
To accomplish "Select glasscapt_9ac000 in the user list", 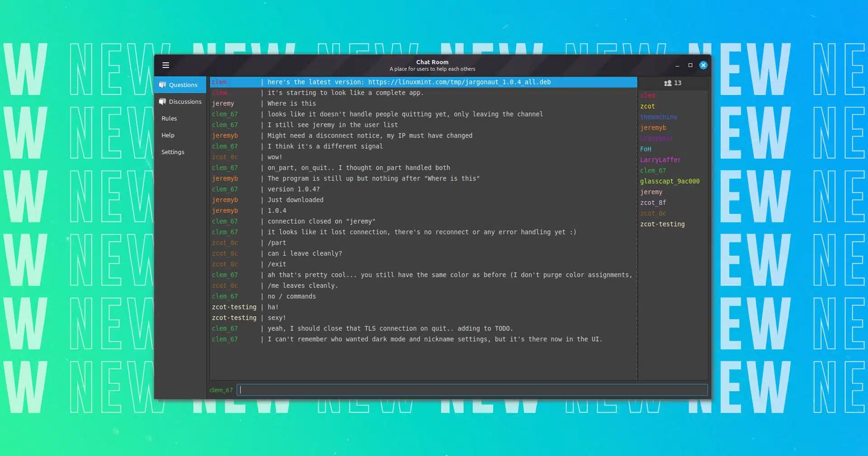I will [x=670, y=181].
